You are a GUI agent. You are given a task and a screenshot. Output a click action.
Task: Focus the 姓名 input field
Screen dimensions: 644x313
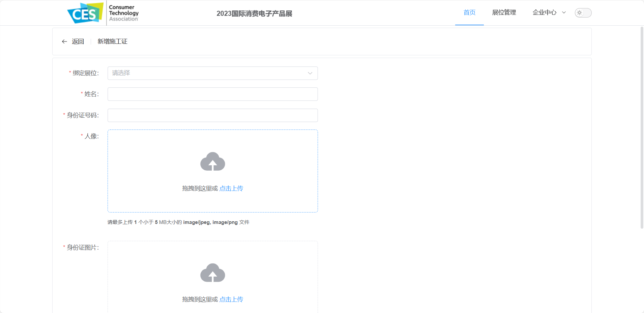(x=212, y=94)
